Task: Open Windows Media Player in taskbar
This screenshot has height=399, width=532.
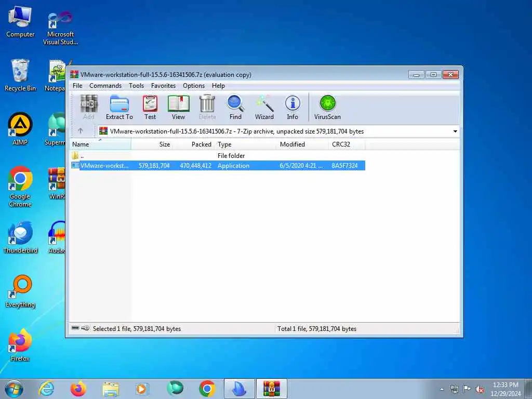Action: 142,389
